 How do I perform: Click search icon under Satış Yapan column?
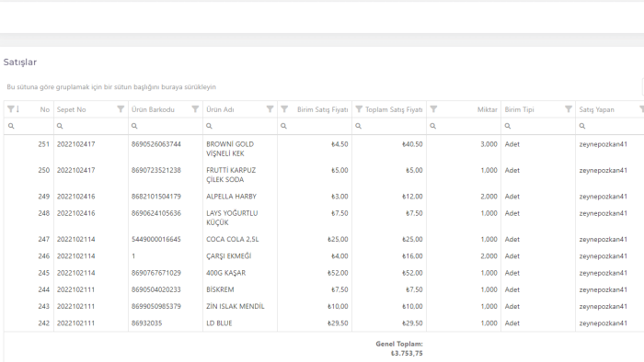pyautogui.click(x=582, y=126)
